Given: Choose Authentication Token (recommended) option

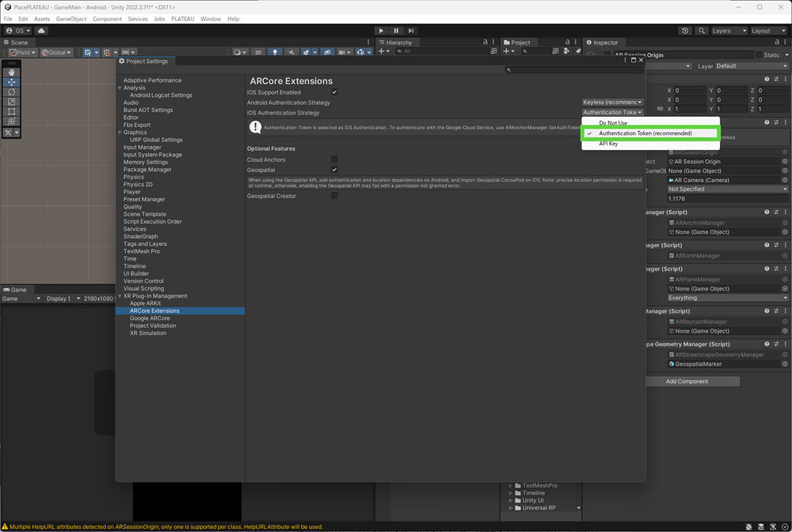Looking at the screenshot, I should (x=649, y=133).
